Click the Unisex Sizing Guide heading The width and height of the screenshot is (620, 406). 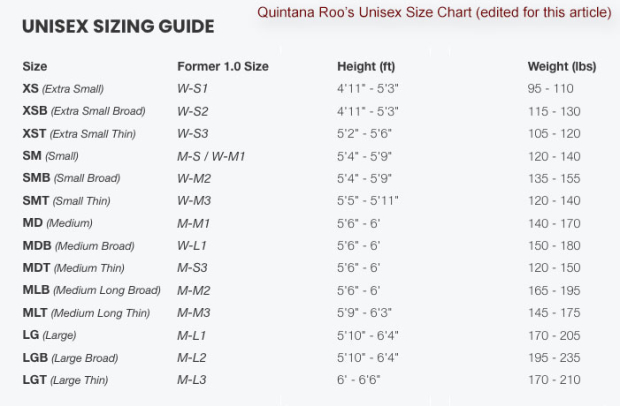click(x=118, y=26)
